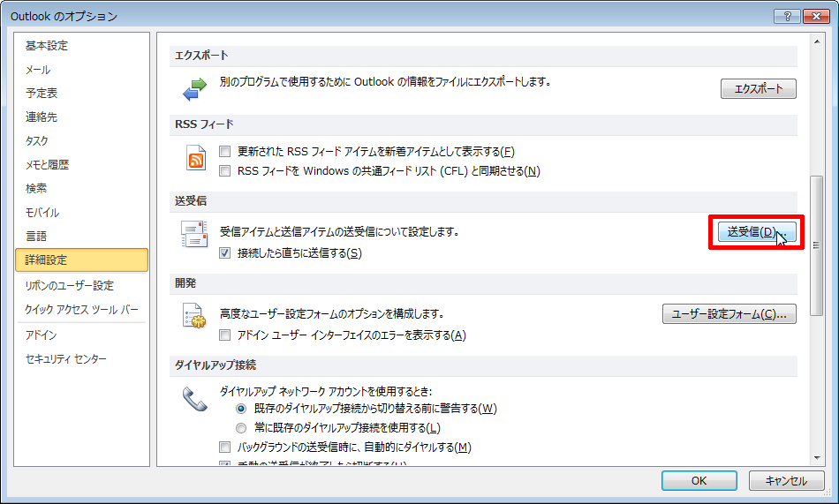Click ダイヤルアップ ネットワーク アカウント label
The width and height of the screenshot is (839, 504).
326,392
